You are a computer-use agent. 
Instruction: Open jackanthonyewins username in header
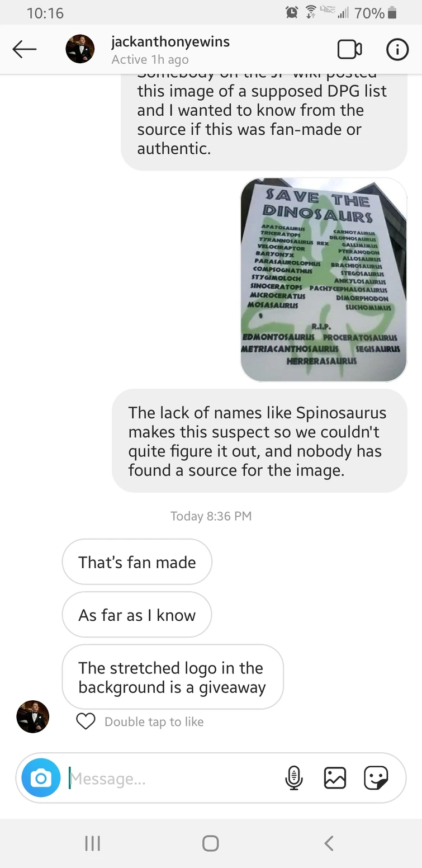point(170,41)
